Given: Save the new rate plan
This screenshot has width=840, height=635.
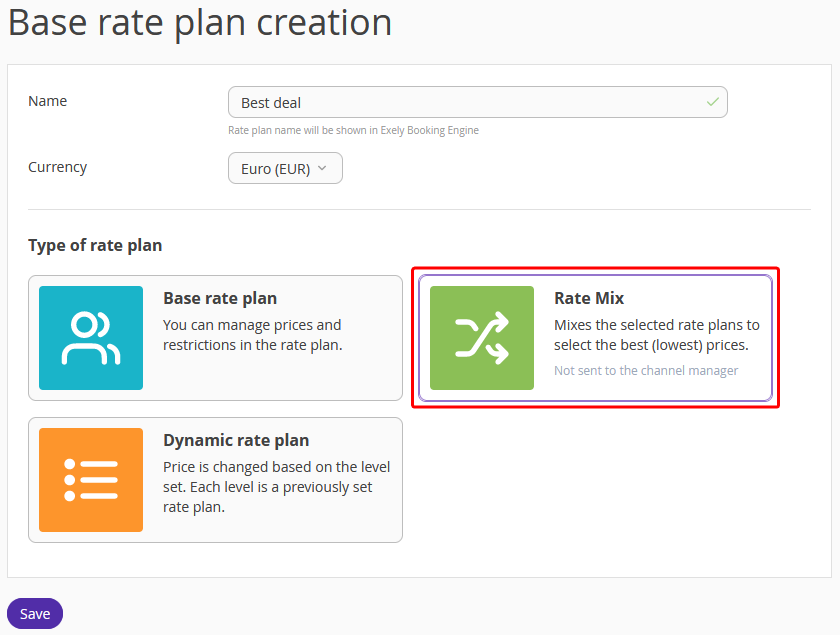Looking at the screenshot, I should point(35,614).
